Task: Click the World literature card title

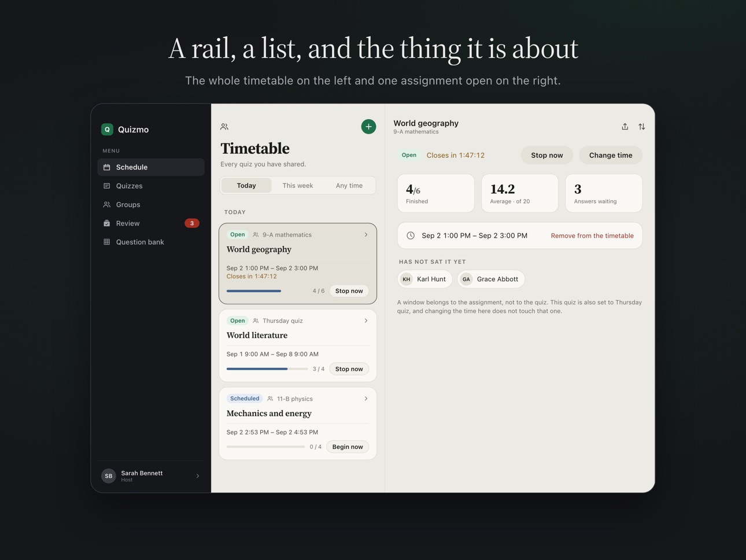Action: [257, 336]
